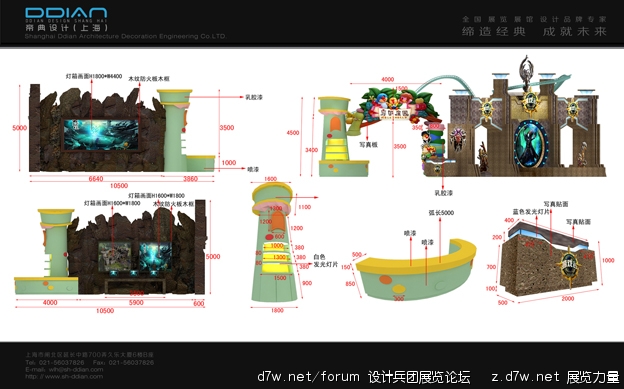Click the 弧长5000 label above the curved desk
624x389 pixels.
pos(441,213)
